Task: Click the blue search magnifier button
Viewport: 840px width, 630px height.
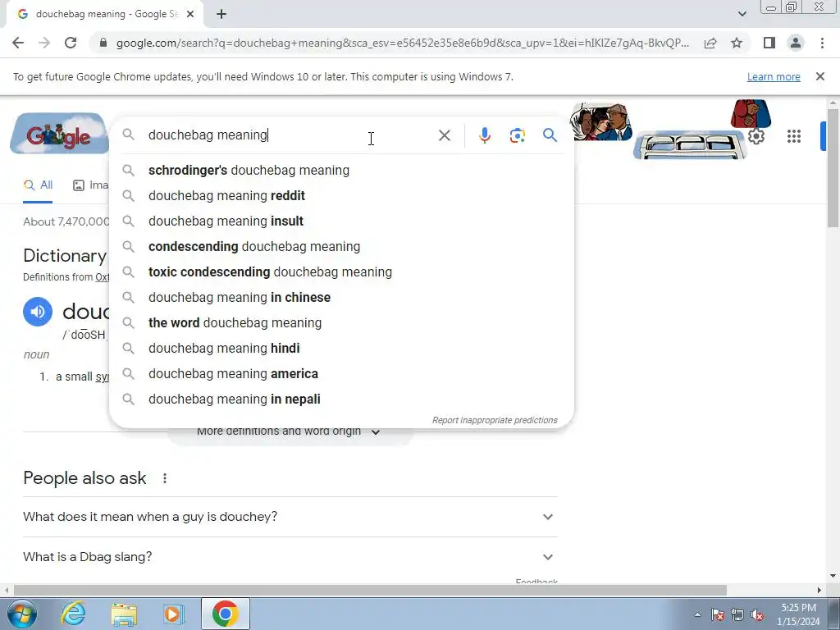Action: pos(550,135)
